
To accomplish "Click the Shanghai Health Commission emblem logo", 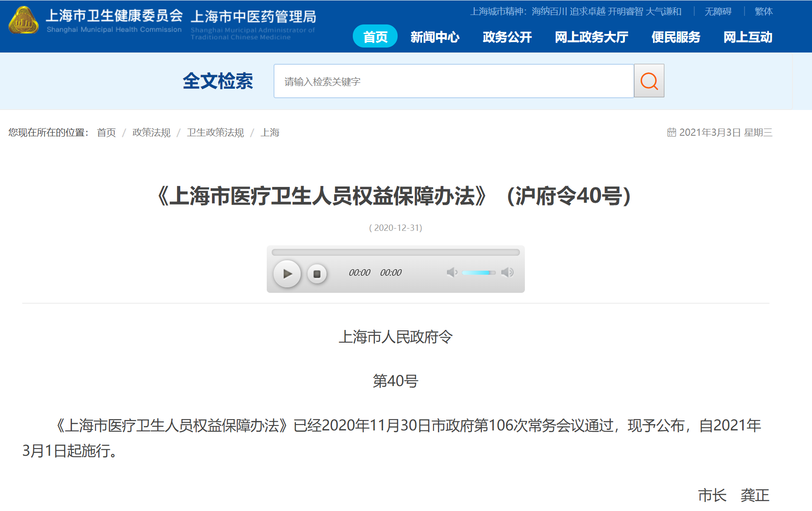I will (x=24, y=20).
